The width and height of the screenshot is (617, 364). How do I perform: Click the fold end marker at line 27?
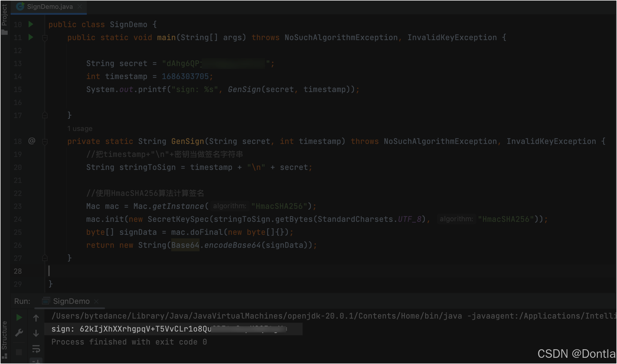(45, 258)
